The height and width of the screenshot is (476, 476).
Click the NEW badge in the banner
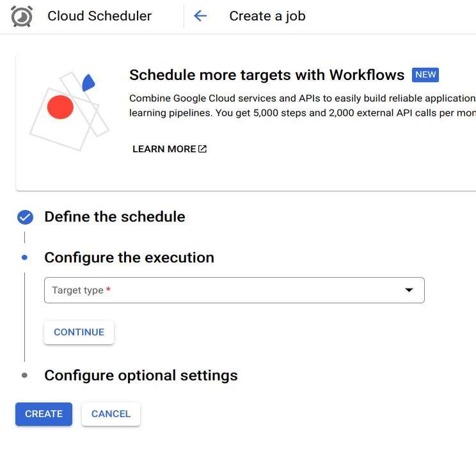point(425,75)
